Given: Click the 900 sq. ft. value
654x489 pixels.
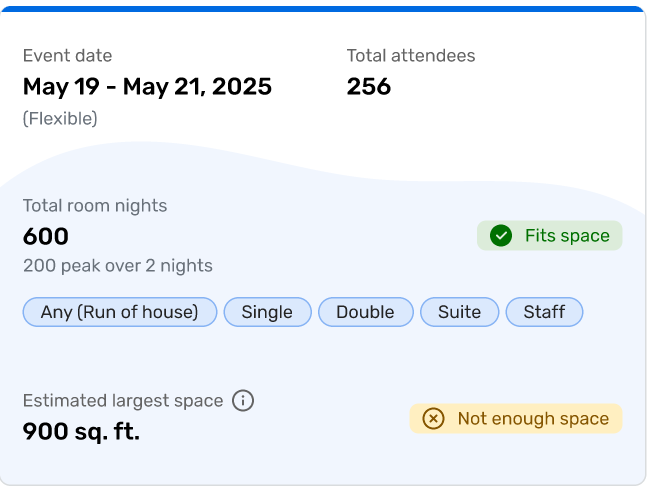Looking at the screenshot, I should [81, 432].
